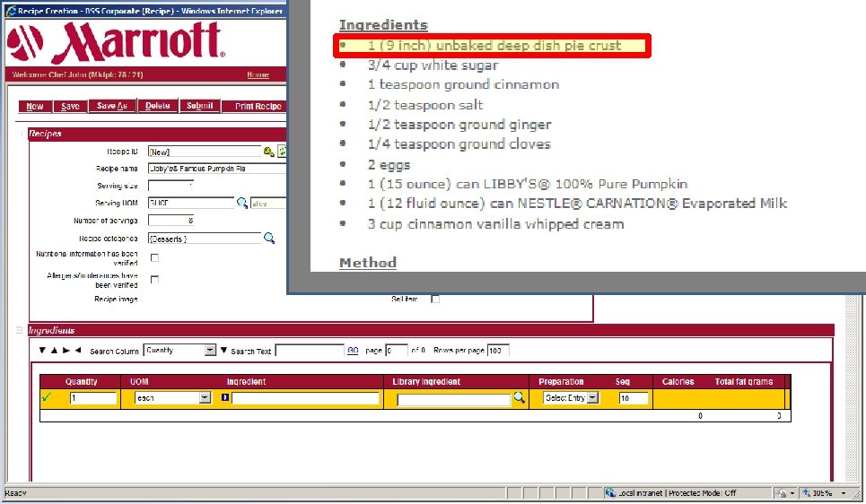Click the Recipe ID input field
The image size is (866, 504).
[205, 152]
